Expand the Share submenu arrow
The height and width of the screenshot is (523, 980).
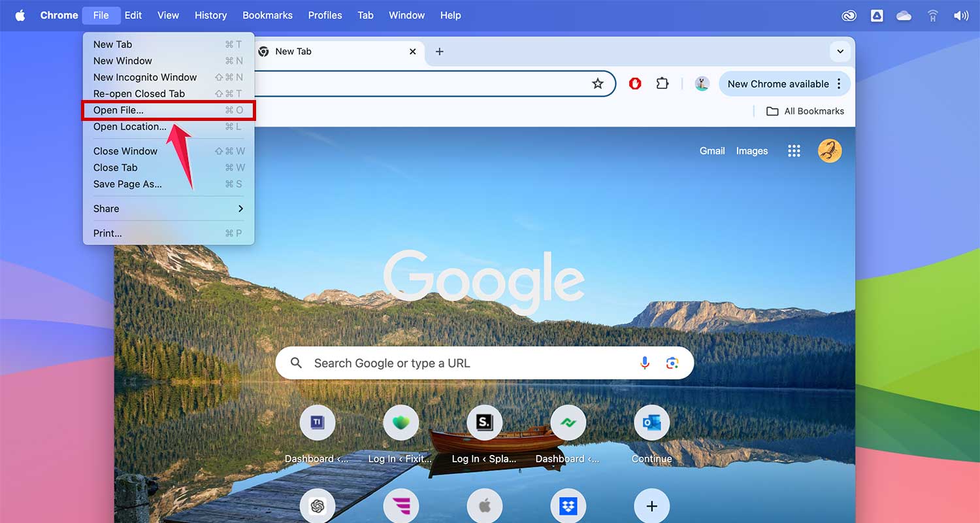click(240, 209)
